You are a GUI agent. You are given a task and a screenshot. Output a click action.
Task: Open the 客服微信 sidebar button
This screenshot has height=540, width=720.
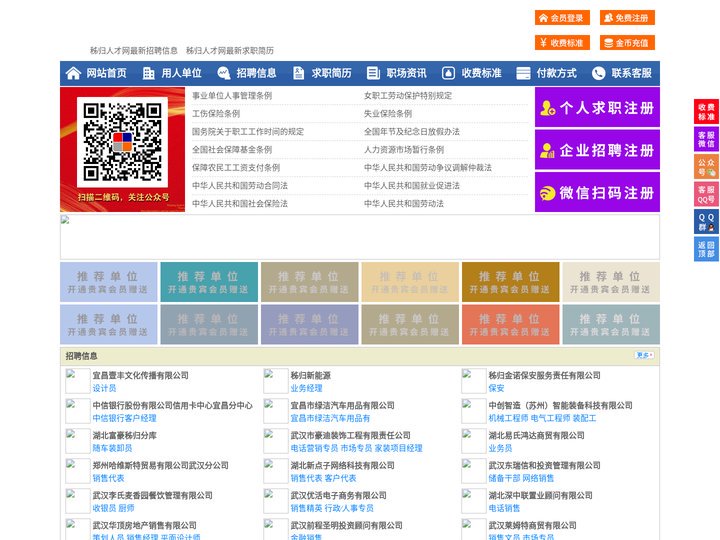coord(706,139)
